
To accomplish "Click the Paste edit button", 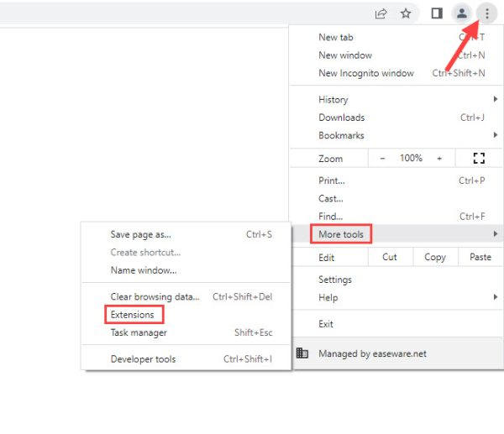I will click(x=480, y=257).
